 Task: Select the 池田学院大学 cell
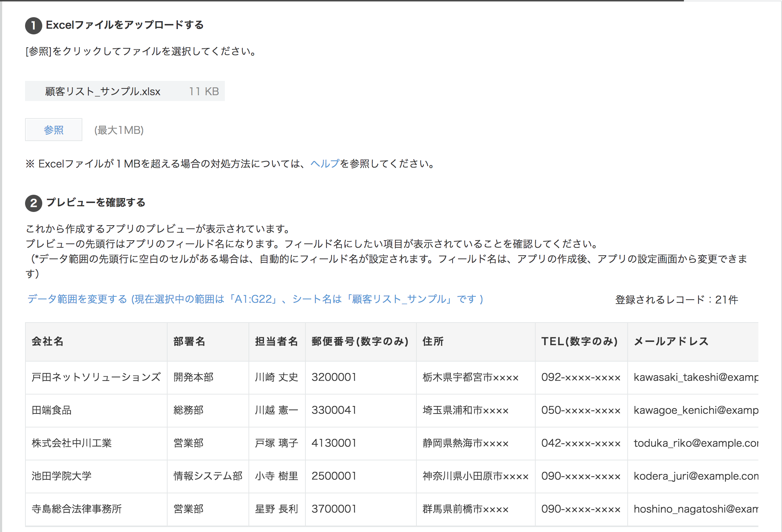pos(96,476)
